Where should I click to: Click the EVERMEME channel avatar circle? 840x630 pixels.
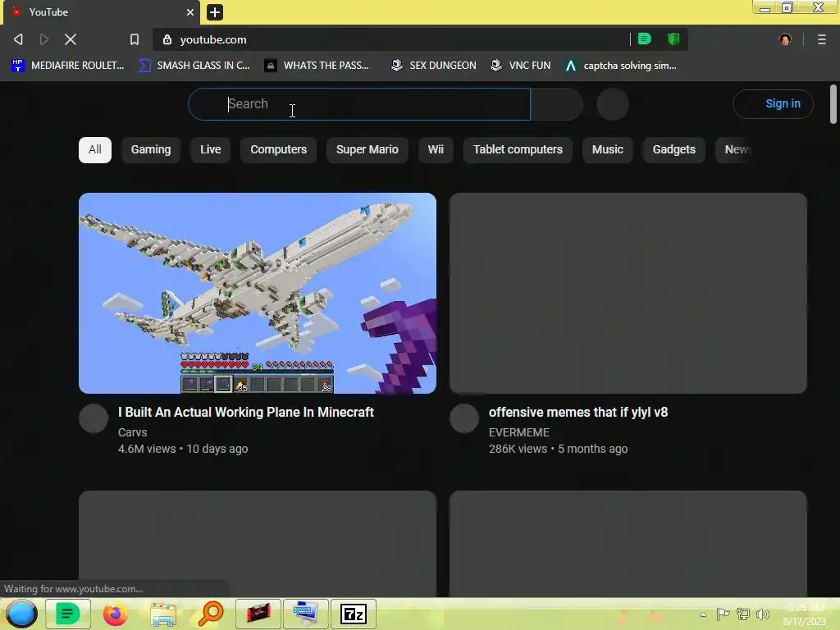(464, 418)
